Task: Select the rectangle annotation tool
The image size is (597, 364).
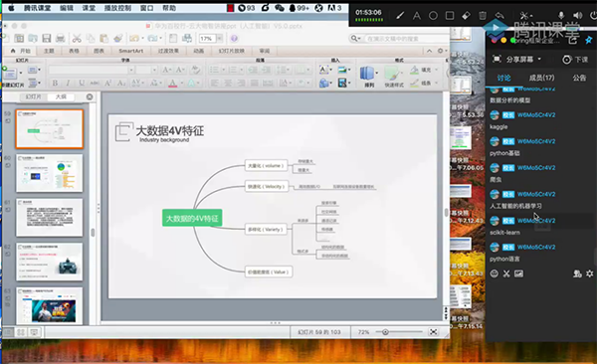Action: [x=450, y=16]
